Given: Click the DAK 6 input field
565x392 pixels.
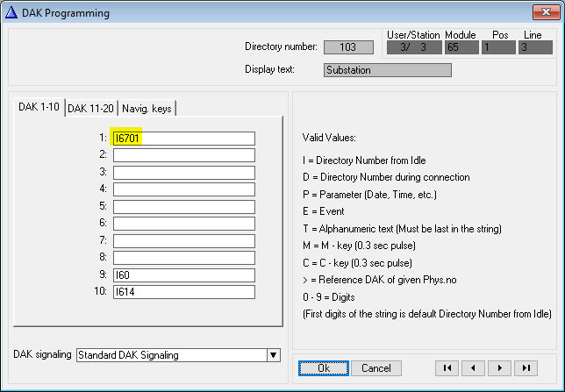Looking at the screenshot, I should pos(184,224).
